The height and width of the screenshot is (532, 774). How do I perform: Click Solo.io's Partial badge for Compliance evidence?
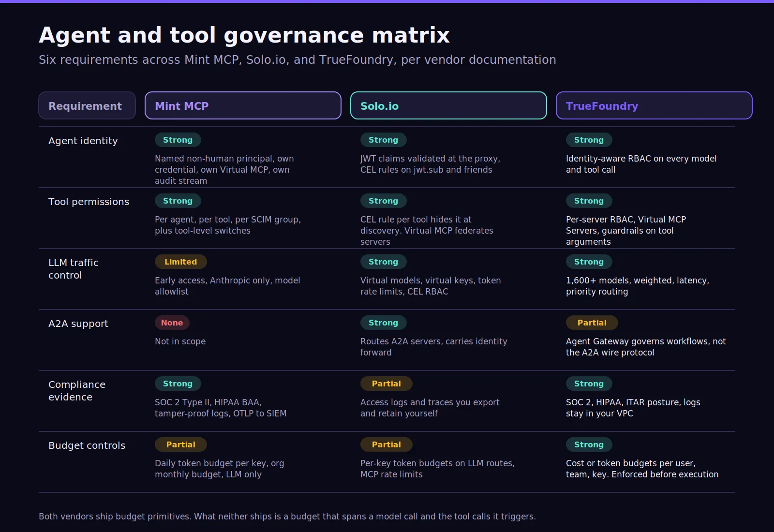(x=387, y=384)
